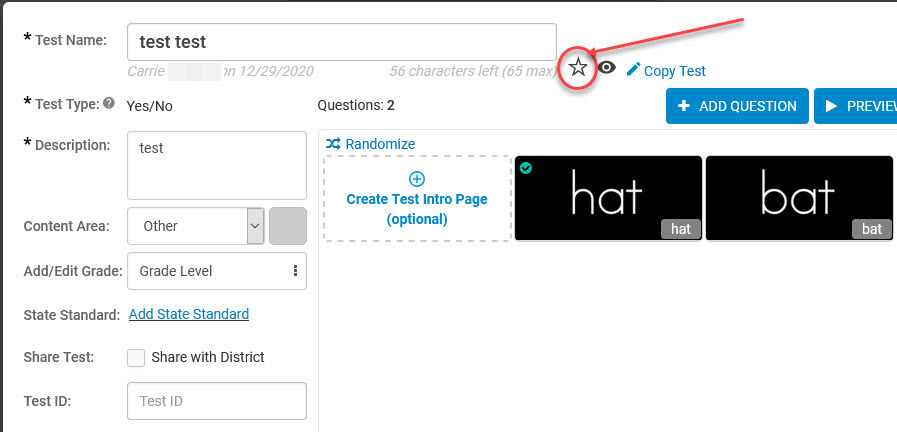Click the gray color swatch beside Content Area

pos(288,226)
